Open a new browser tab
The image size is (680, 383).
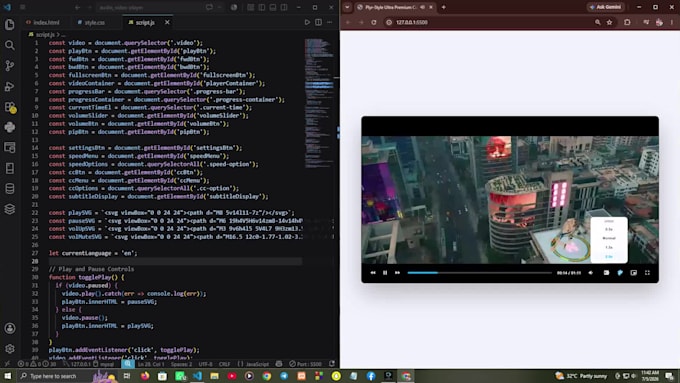click(443, 7)
